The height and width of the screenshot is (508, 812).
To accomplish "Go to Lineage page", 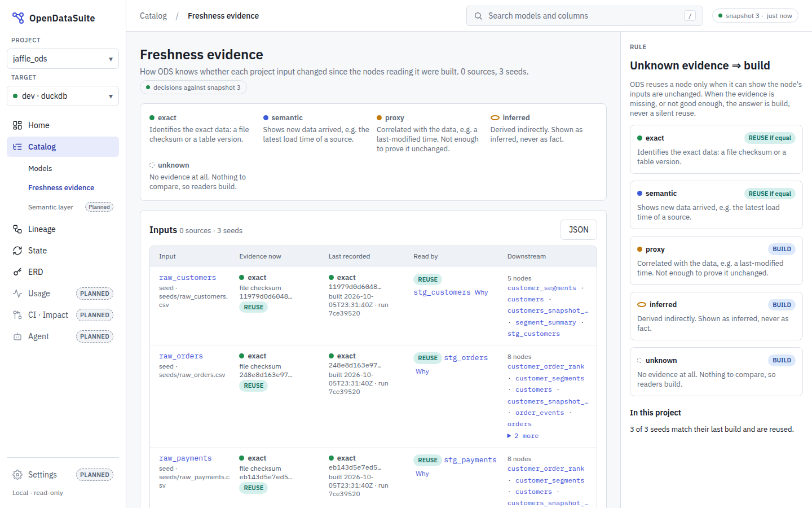I will coord(63,229).
